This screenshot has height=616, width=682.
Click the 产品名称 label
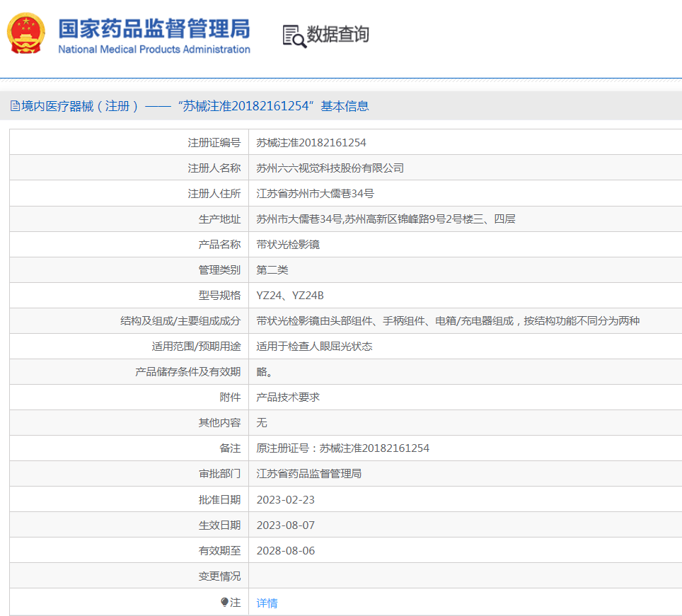(219, 244)
